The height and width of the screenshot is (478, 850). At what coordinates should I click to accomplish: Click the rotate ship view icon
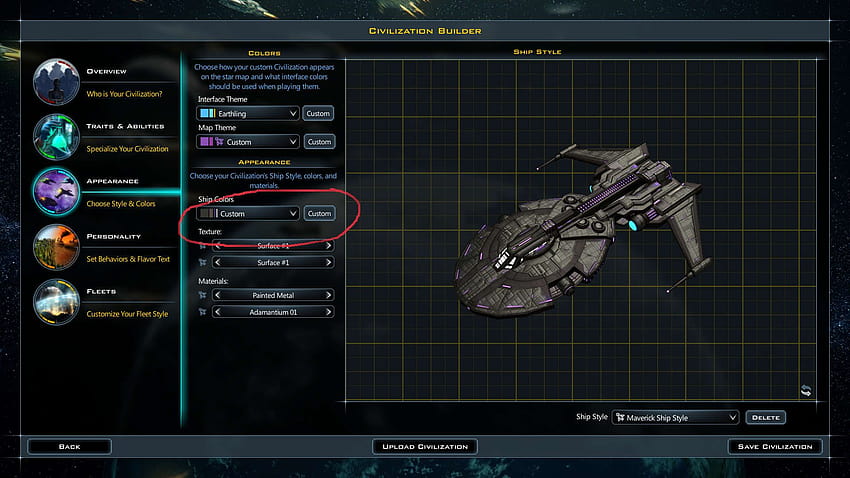pos(806,390)
